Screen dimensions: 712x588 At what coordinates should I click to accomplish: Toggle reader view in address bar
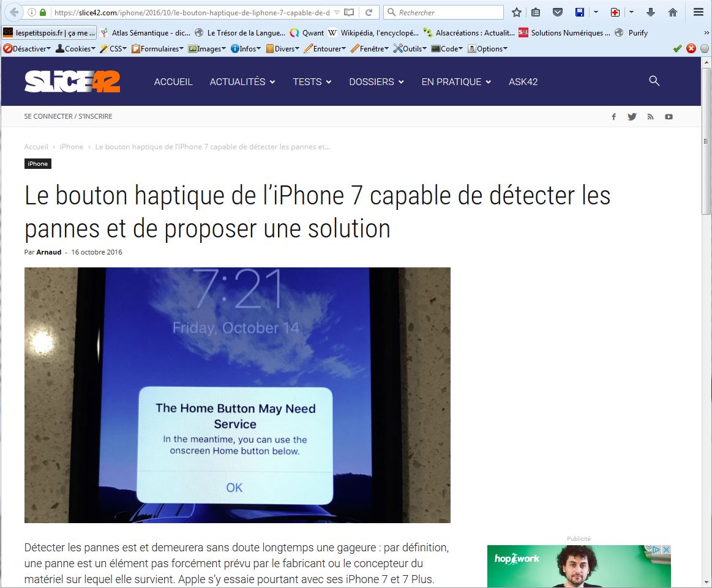pyautogui.click(x=349, y=12)
